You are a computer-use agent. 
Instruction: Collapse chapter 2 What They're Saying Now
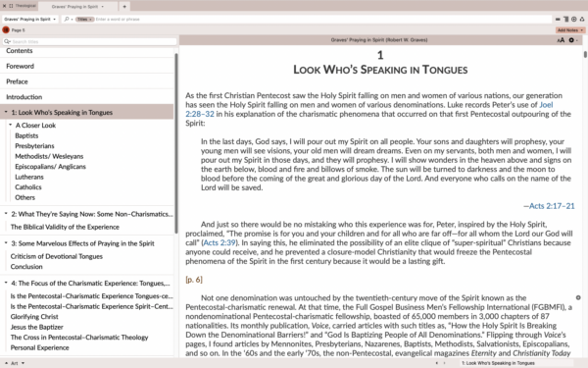(x=6, y=214)
